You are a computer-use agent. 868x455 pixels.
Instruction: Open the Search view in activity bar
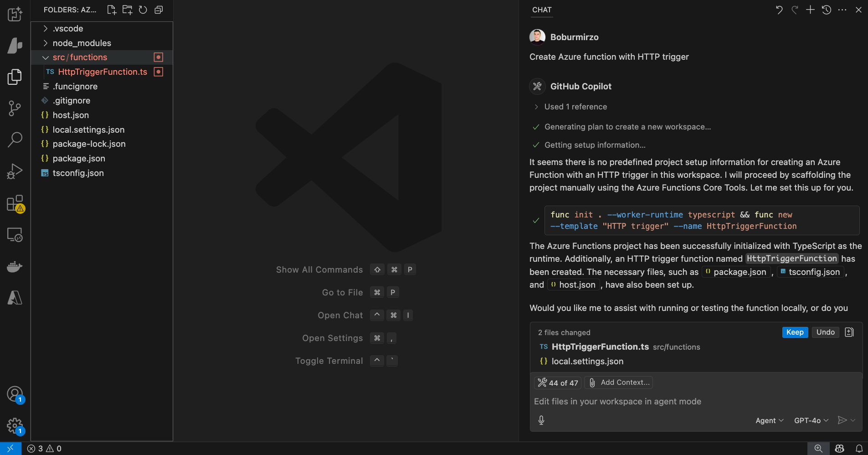coord(15,139)
